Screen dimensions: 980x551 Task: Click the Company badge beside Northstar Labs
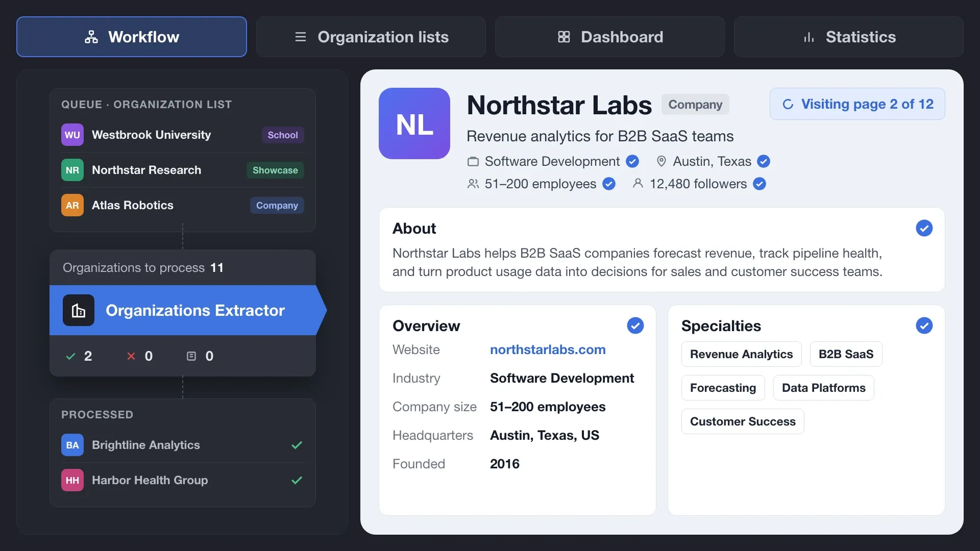(x=695, y=104)
